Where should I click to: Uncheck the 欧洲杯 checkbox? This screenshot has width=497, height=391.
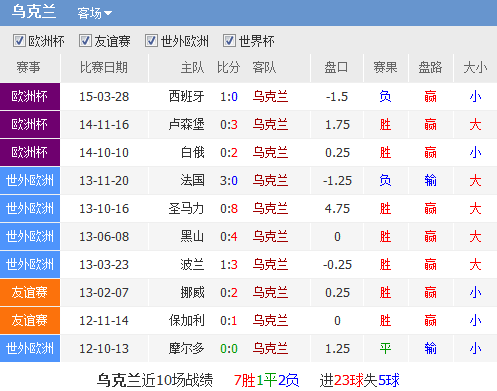pos(19,41)
